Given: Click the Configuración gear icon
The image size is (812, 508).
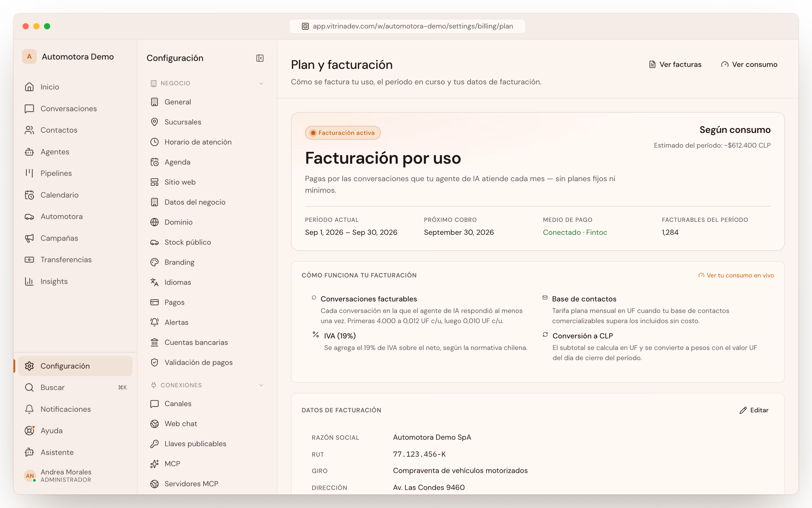Looking at the screenshot, I should pos(29,366).
